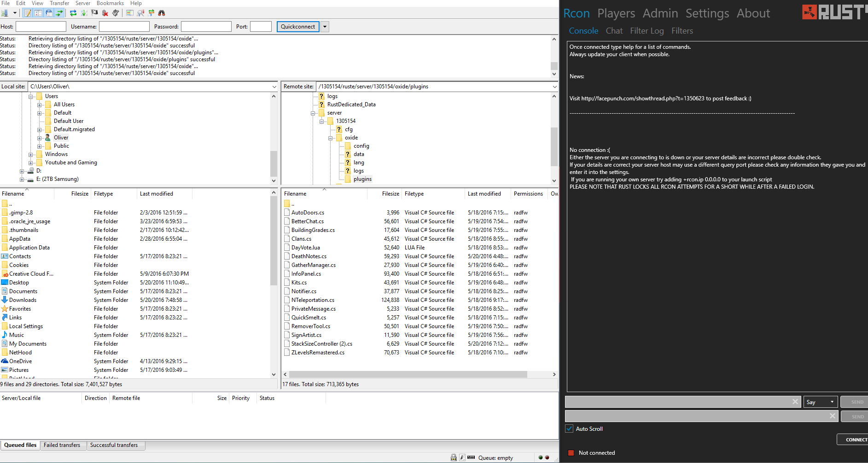Click the Port input field
Screen dimensions: 868x463
[x=261, y=27]
